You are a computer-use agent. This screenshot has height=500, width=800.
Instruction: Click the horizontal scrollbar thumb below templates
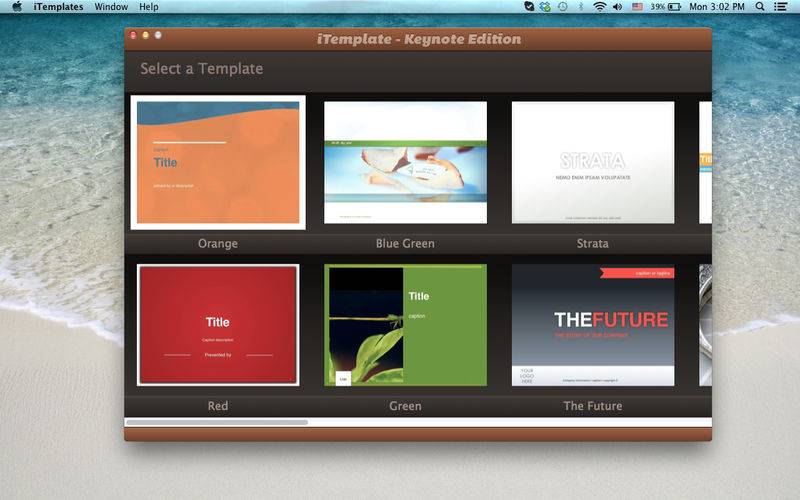coord(216,423)
